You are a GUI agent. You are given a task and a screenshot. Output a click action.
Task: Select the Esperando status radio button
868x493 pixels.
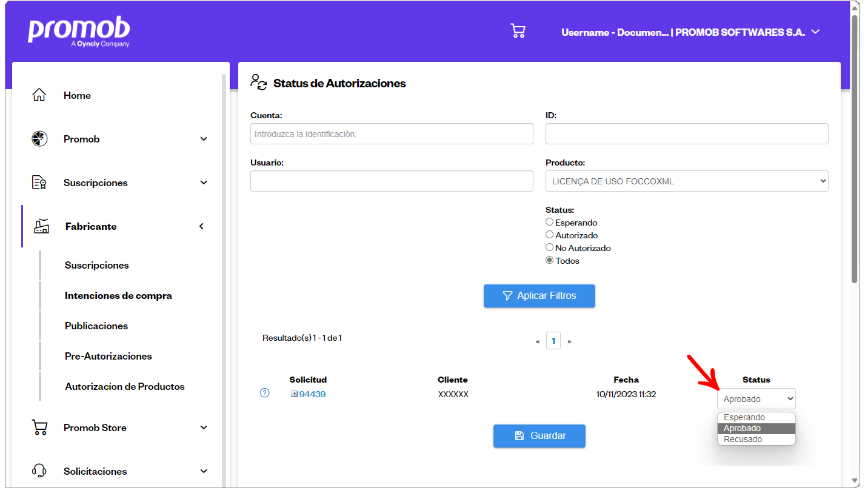(549, 222)
